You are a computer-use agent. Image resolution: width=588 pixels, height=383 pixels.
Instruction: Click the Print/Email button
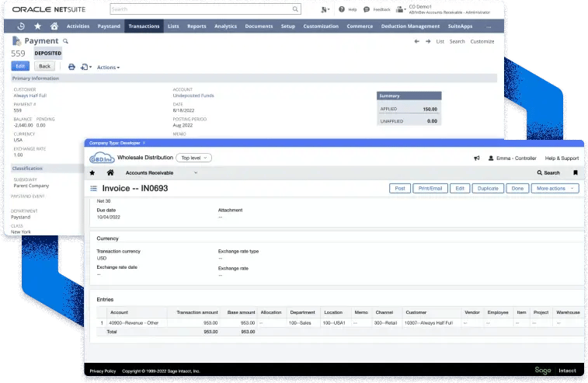point(430,188)
